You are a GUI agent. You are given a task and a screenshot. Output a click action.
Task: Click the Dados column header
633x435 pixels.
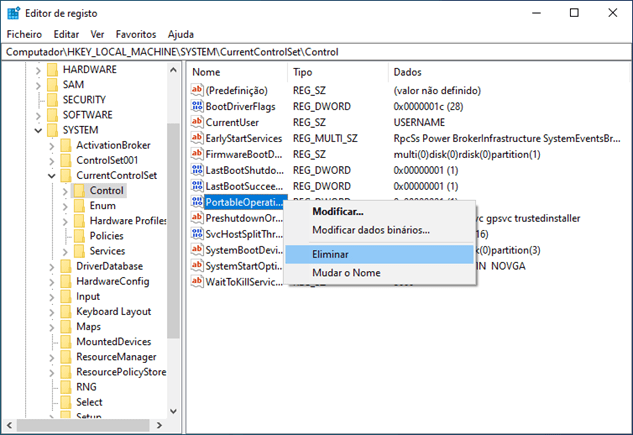[410, 73]
